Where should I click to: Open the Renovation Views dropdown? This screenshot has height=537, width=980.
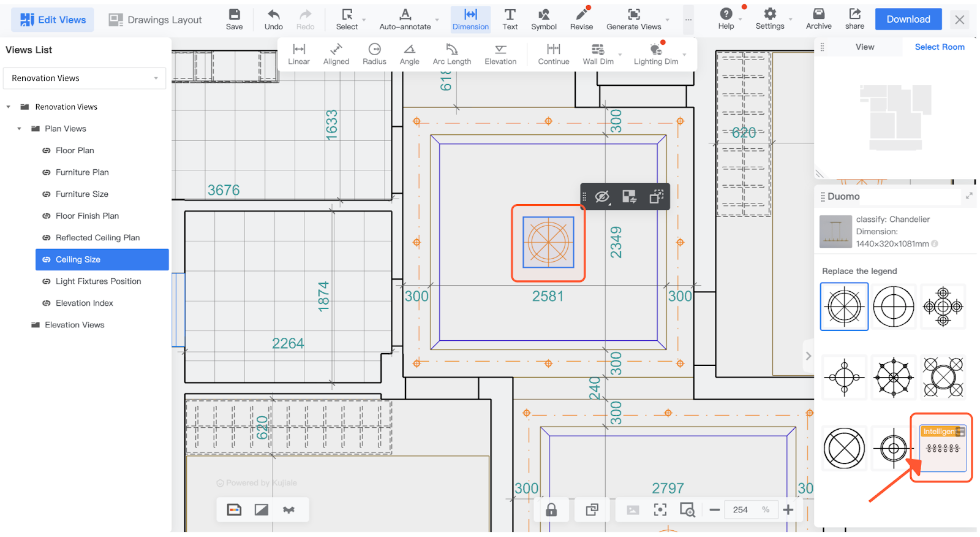point(85,78)
